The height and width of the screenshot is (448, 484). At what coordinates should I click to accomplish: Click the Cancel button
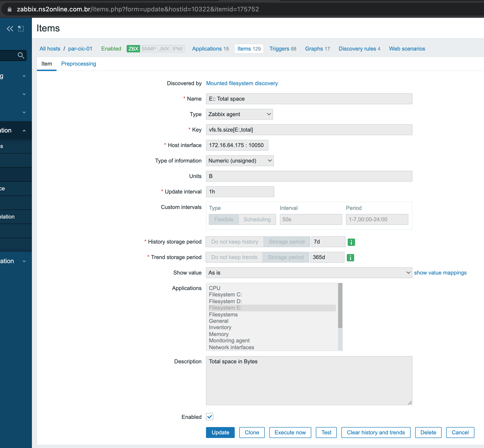(x=460, y=433)
